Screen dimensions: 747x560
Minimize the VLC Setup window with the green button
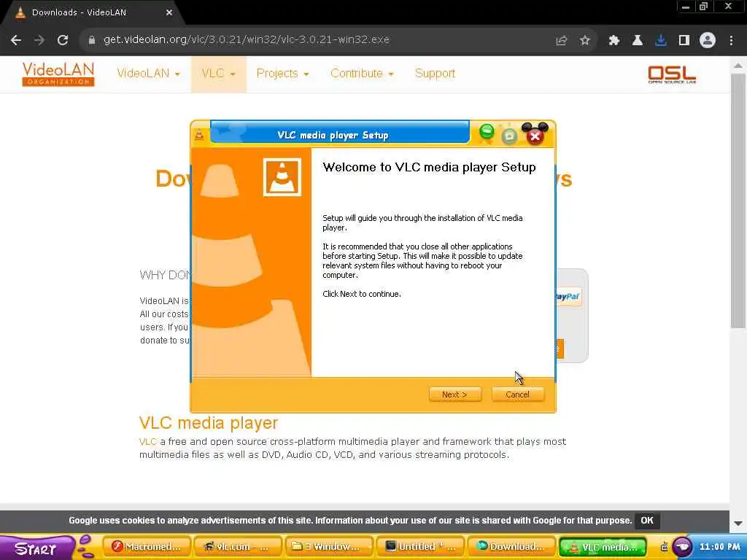(487, 131)
